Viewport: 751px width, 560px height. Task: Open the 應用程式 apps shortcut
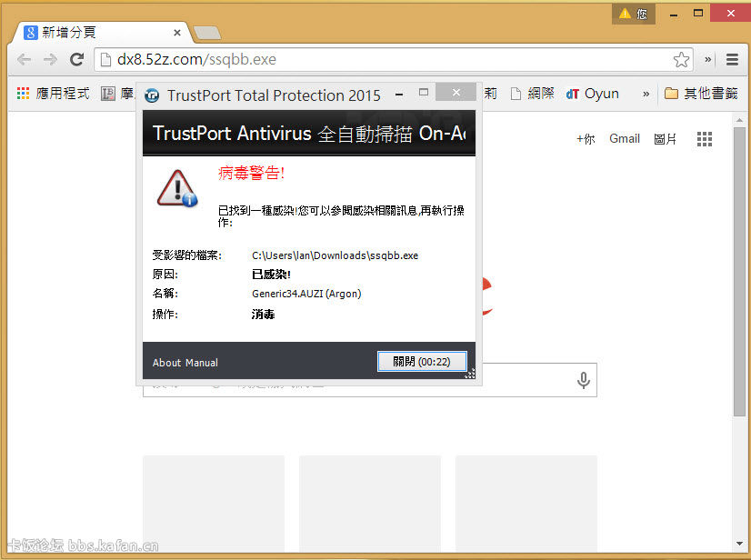pos(53,94)
